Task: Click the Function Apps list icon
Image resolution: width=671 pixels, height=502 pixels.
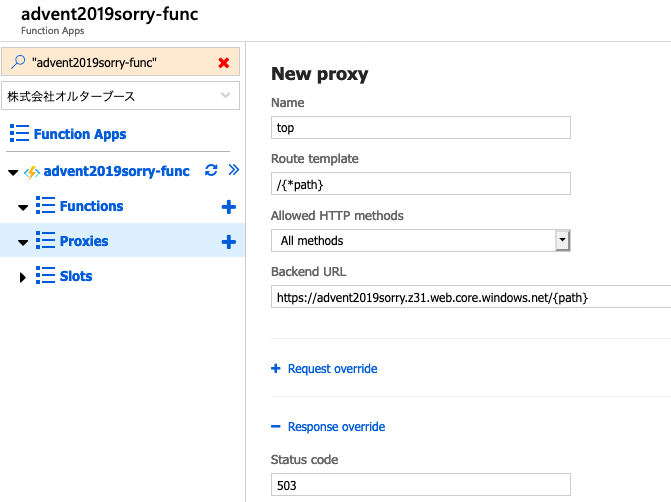Action: pos(19,134)
